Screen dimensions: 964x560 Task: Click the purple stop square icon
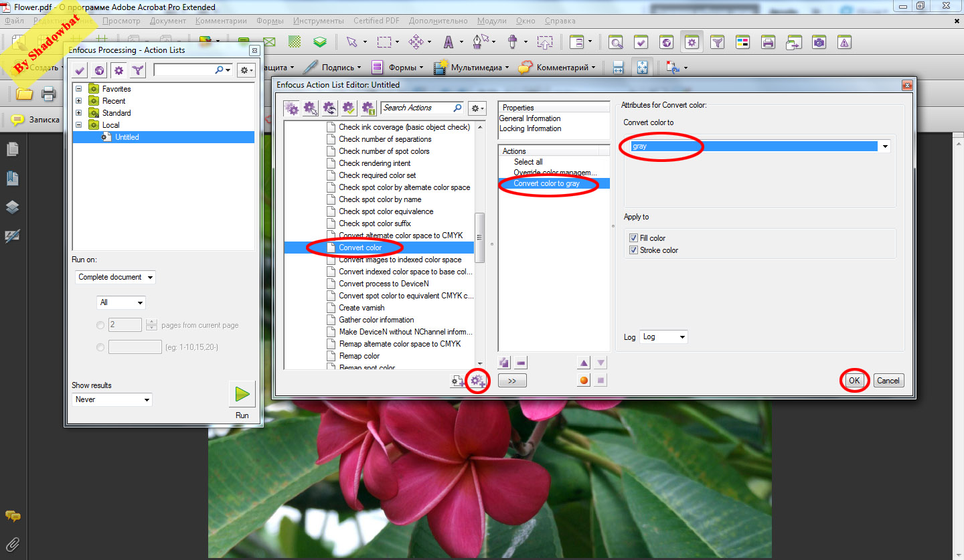pos(600,380)
